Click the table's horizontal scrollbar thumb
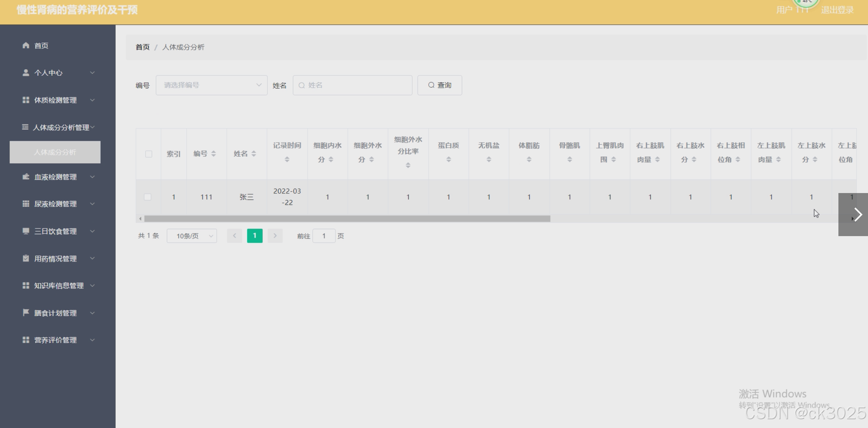Viewport: 868px width, 428px height. coord(347,219)
